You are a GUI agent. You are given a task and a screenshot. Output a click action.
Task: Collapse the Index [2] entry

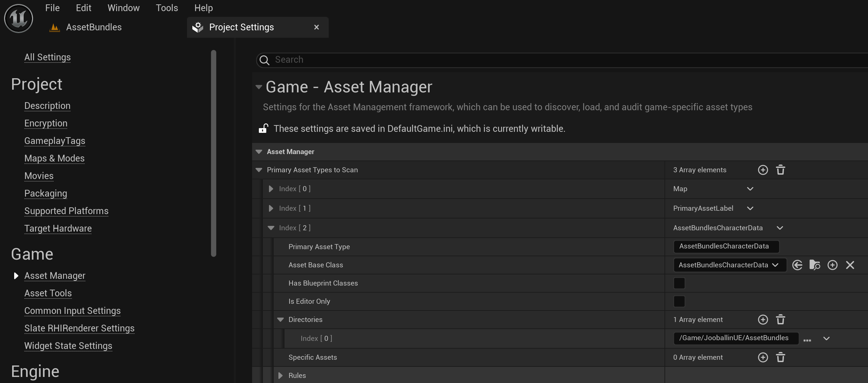(x=271, y=228)
